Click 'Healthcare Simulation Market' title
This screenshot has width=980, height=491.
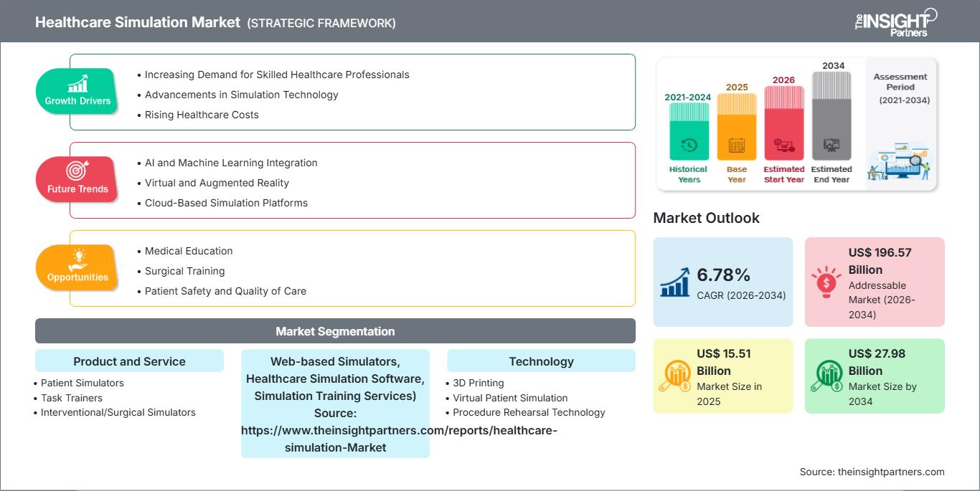coord(138,22)
